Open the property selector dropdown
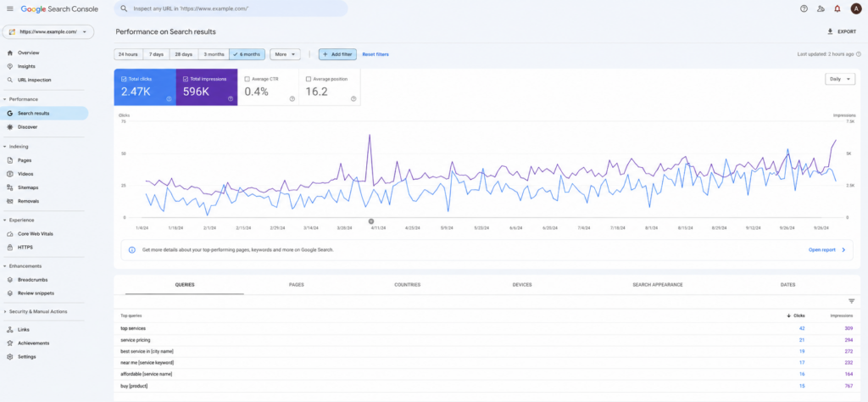Image resolution: width=868 pixels, height=402 pixels. click(48, 32)
